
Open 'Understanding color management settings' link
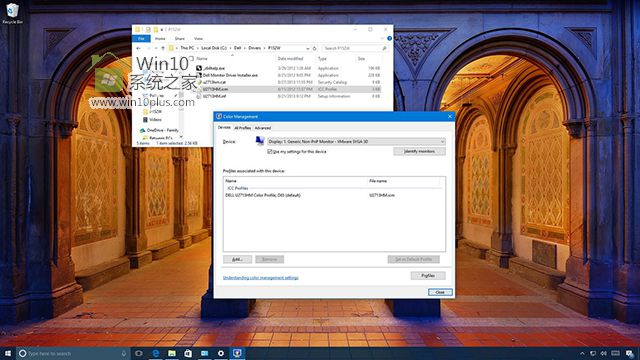(x=260, y=278)
